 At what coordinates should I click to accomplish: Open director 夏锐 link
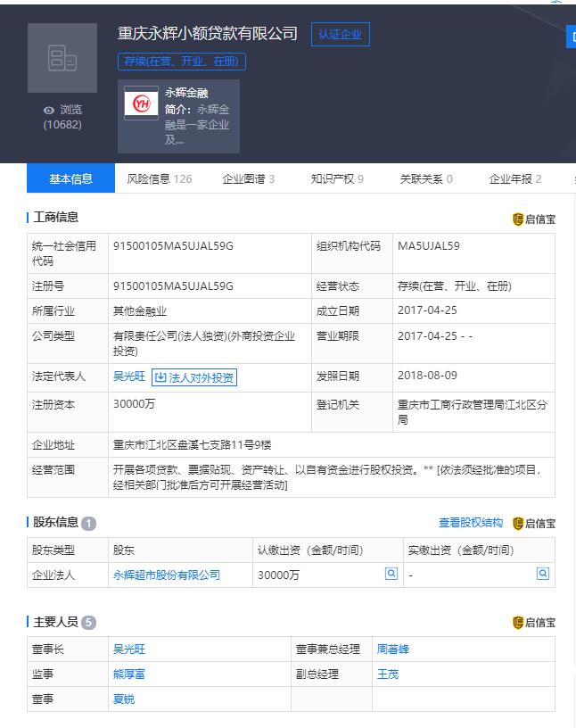pyautogui.click(x=124, y=699)
